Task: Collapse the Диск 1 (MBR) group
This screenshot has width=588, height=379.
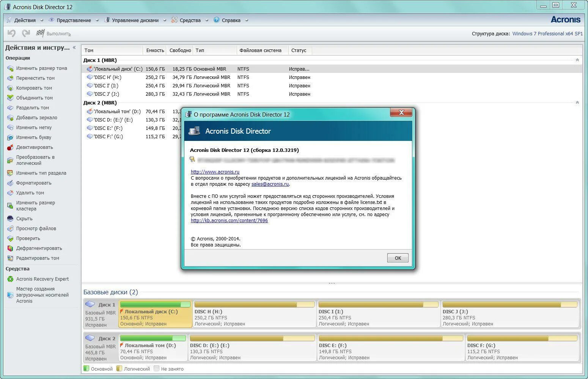Action: point(577,60)
